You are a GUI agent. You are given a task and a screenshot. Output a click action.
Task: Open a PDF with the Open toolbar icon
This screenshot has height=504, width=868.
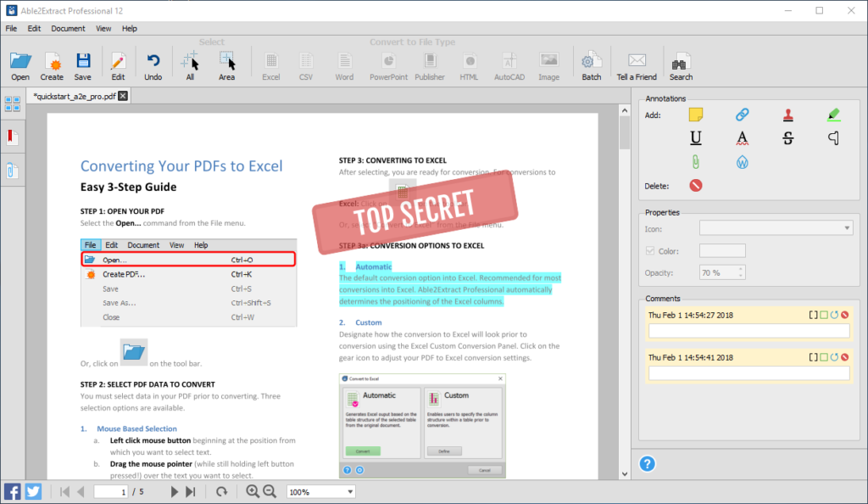20,66
